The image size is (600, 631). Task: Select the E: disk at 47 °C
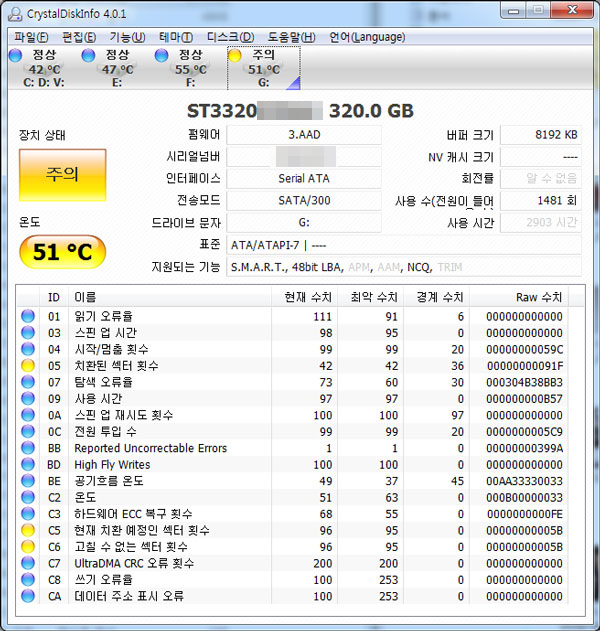click(x=117, y=68)
